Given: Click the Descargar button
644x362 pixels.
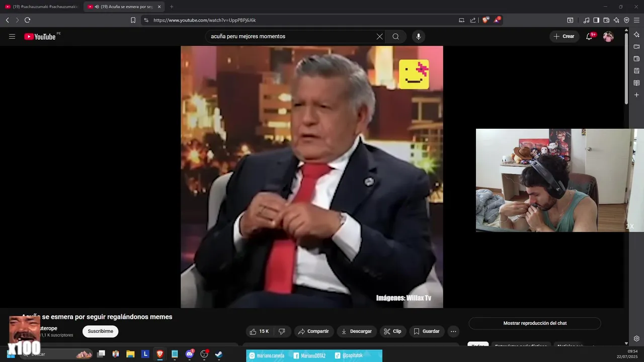Looking at the screenshot, I should (x=356, y=331).
